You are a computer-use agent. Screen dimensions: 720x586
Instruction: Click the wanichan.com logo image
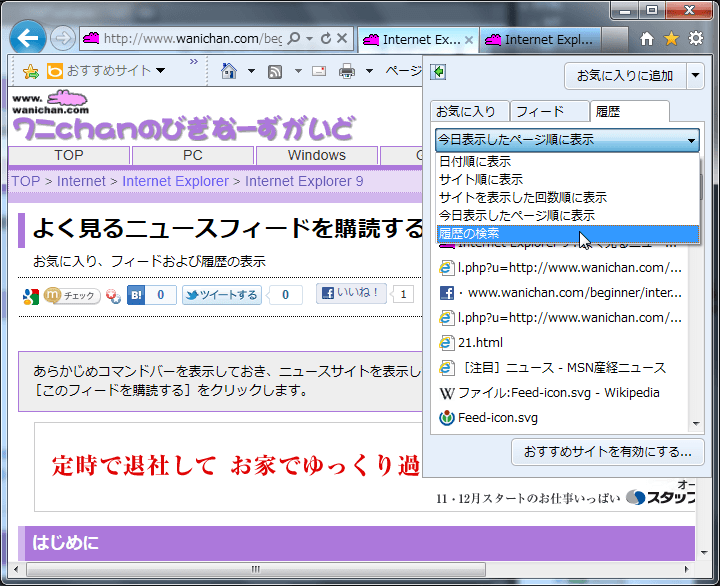[51, 102]
